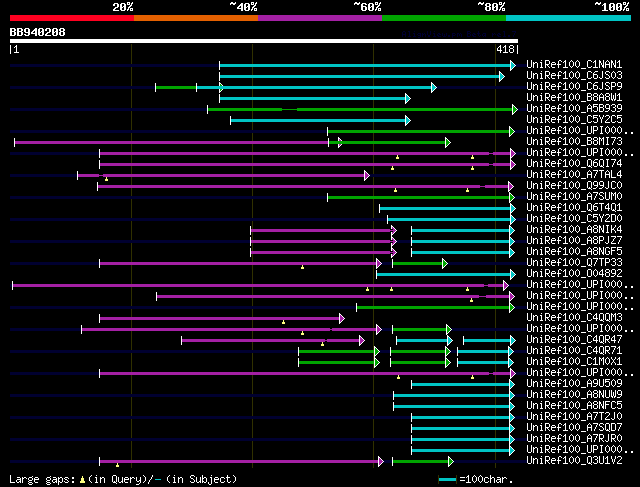This screenshot has width=640, height=487.
Task: Click the Large gaps legend text
Action: (42, 479)
